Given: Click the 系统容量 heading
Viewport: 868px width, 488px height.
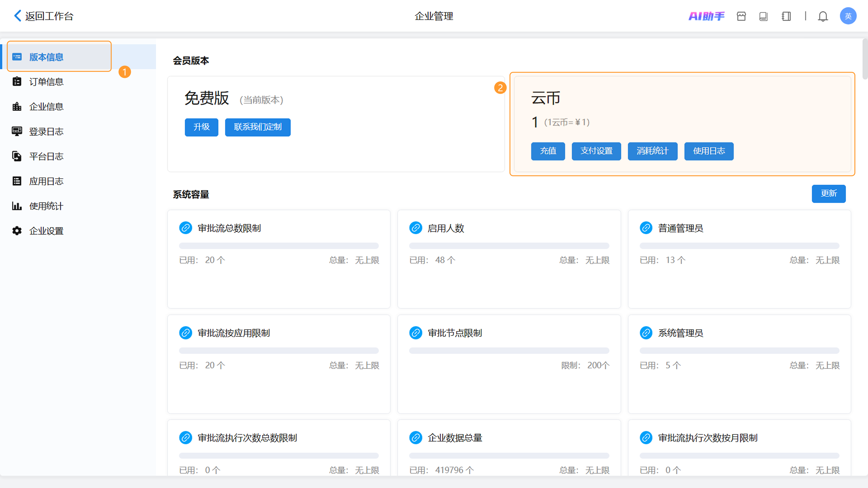Looking at the screenshot, I should [x=191, y=194].
